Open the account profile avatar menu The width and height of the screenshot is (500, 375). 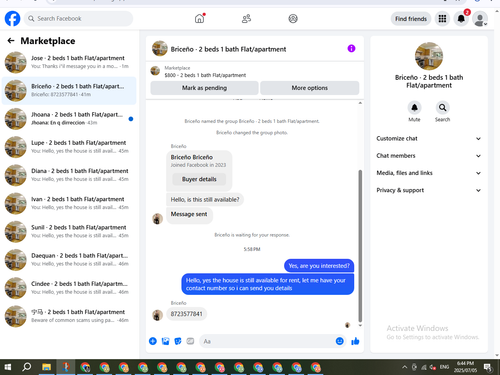coord(480,19)
